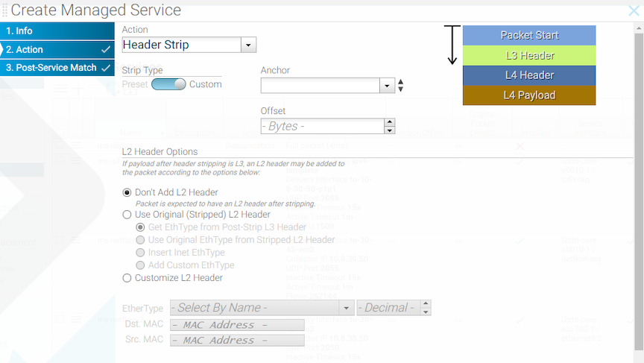
Task: Open step 3. Post-Service Match
Action: (57, 68)
